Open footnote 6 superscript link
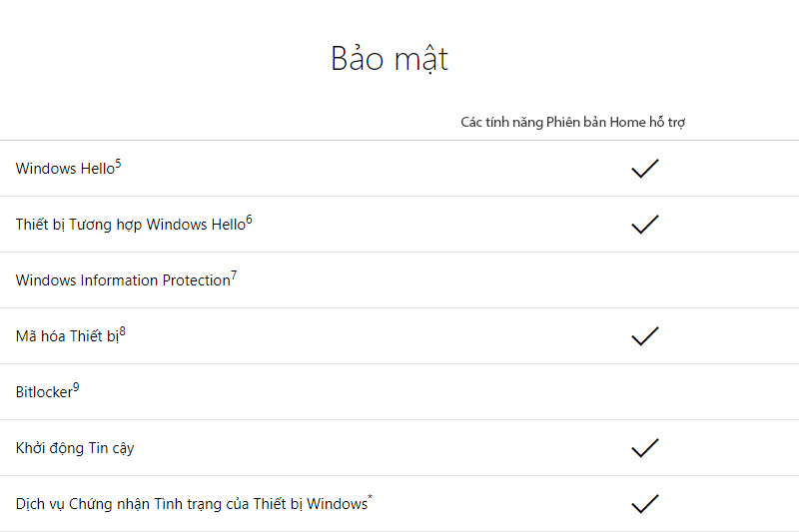The height and width of the screenshot is (532, 799). click(249, 220)
